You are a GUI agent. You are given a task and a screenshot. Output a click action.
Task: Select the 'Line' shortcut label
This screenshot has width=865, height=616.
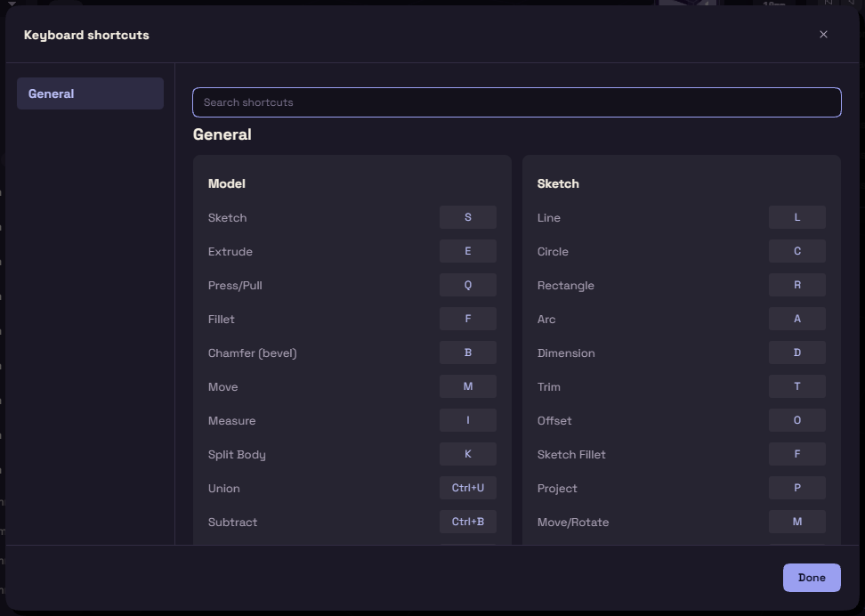click(x=549, y=217)
